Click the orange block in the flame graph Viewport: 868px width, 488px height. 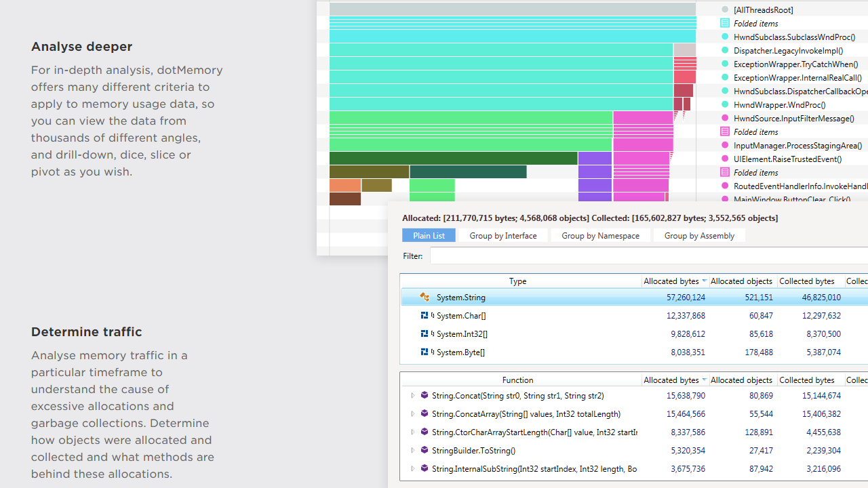point(345,186)
